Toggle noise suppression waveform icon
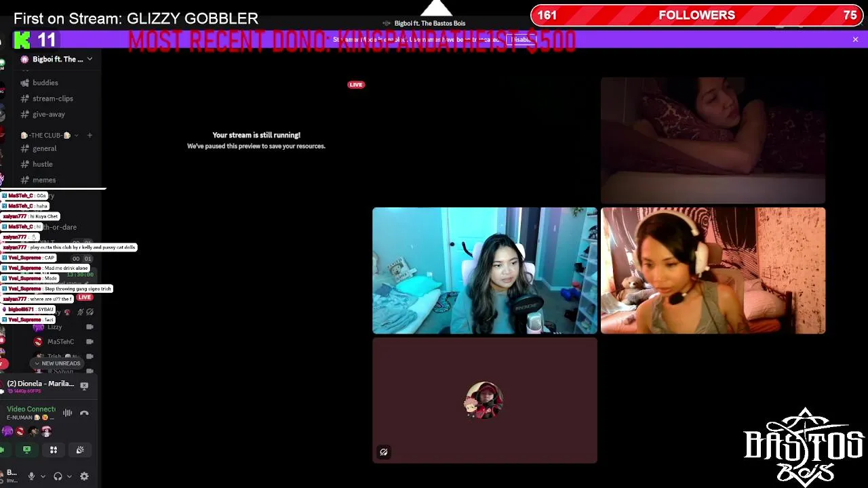 [x=68, y=413]
